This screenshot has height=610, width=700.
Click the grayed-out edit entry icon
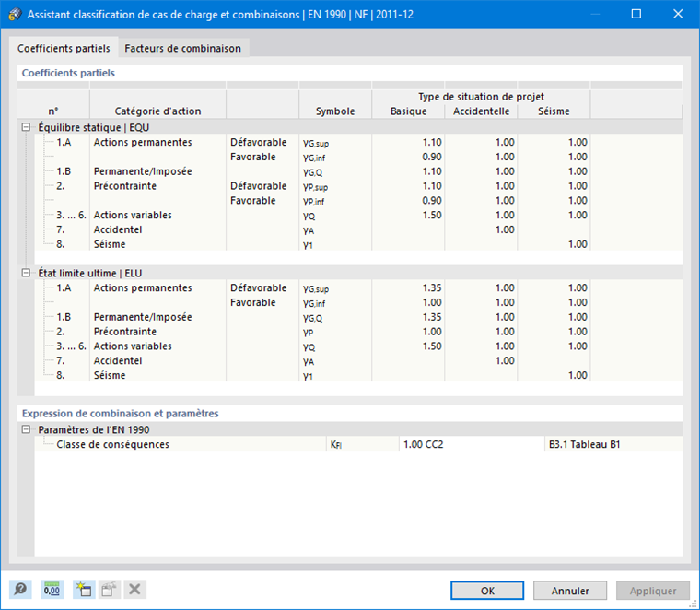click(x=109, y=590)
